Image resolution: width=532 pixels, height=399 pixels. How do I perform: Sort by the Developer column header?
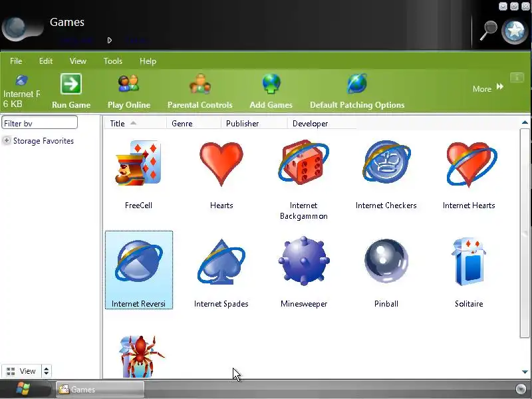(x=322, y=124)
